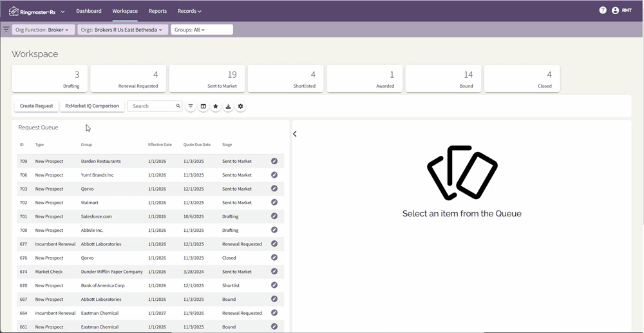Viewport: 644px width, 333px height.
Task: Edit request 703 Qorvo pencil icon
Action: [274, 189]
